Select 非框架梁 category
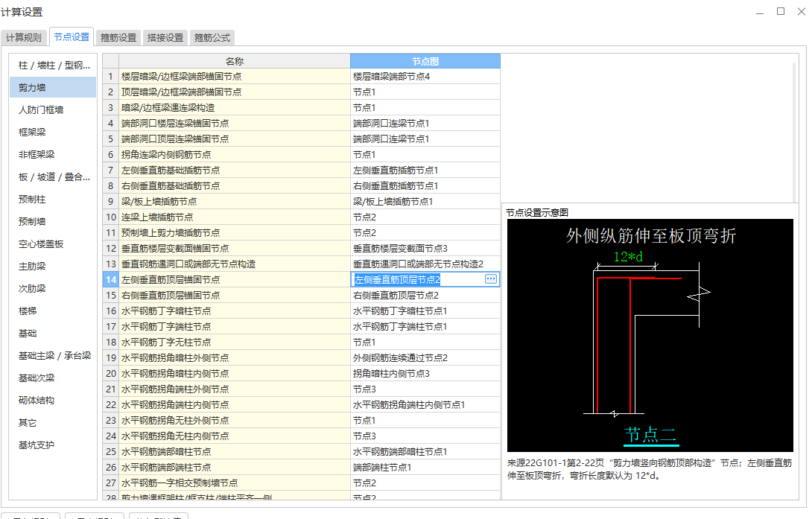 tap(54, 154)
